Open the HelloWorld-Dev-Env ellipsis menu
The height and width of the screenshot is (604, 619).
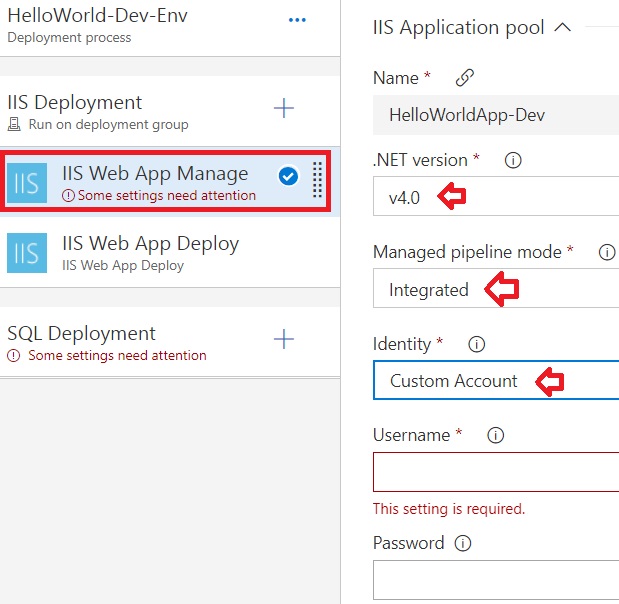[x=297, y=20]
